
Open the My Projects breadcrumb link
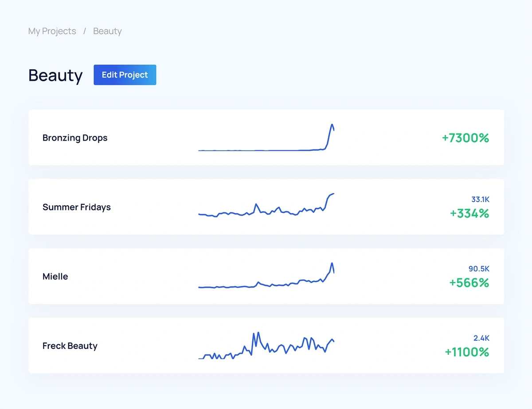(52, 31)
